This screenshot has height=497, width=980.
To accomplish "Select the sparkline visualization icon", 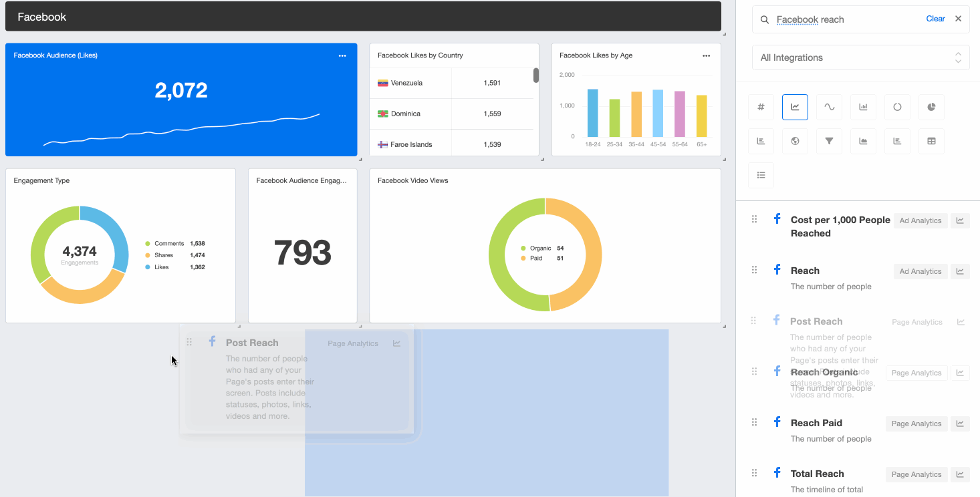I will coord(829,107).
